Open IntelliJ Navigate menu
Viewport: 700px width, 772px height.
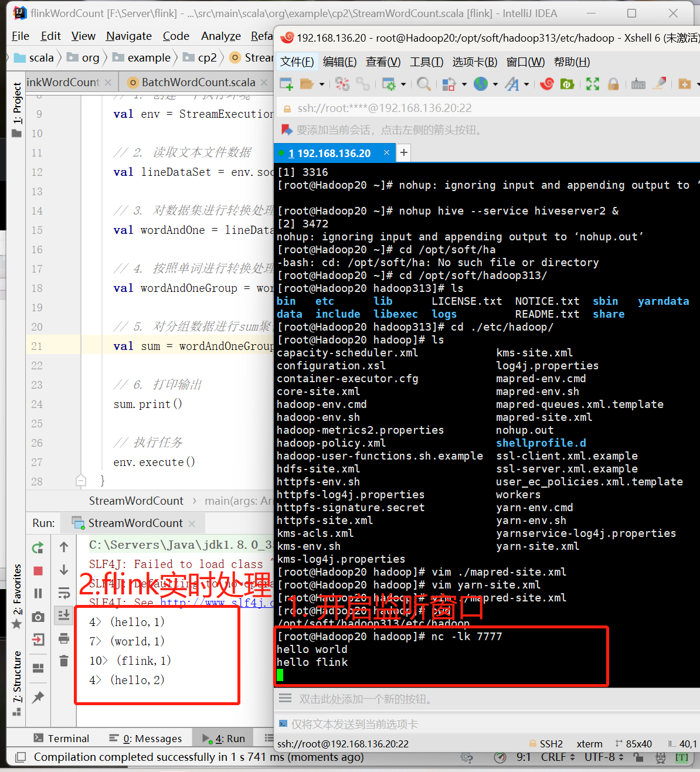129,36
